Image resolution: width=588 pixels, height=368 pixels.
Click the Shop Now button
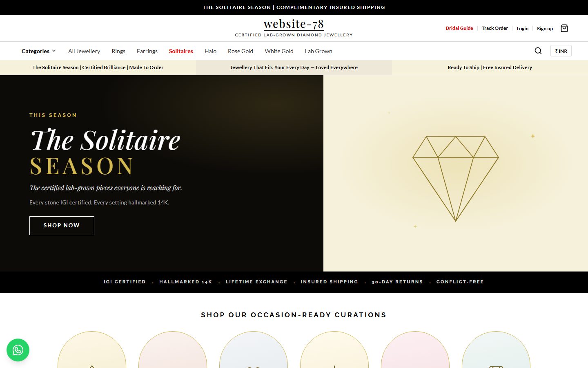pos(62,226)
